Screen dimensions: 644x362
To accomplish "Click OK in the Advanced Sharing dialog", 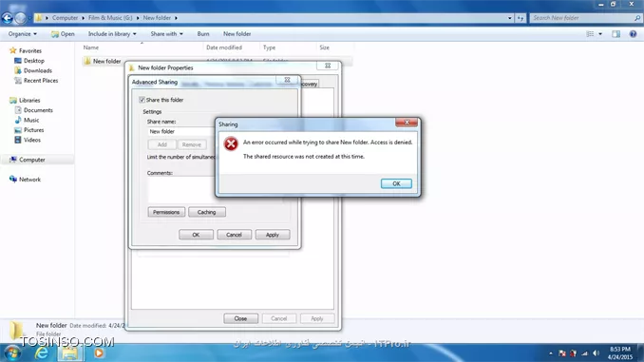I will 196,235.
